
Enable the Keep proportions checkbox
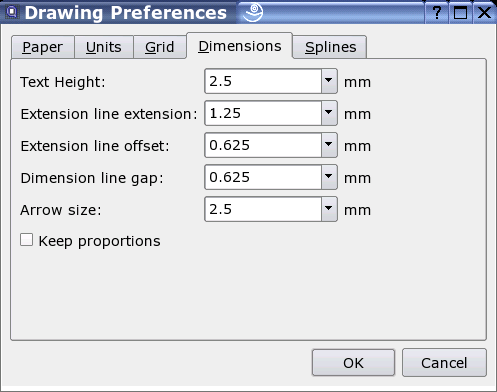coord(27,240)
